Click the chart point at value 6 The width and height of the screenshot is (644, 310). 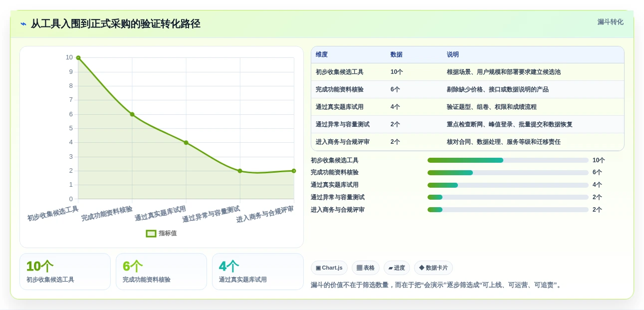[x=132, y=114]
